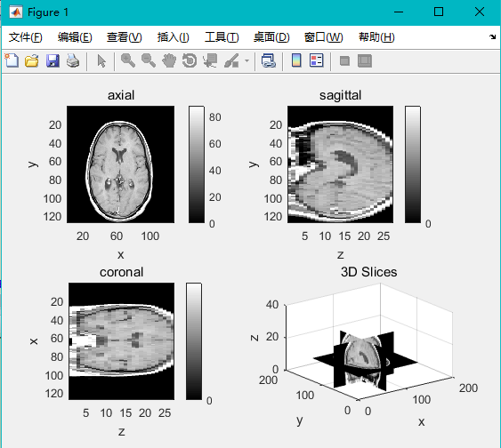Open the 工具(T) menu

[222, 37]
